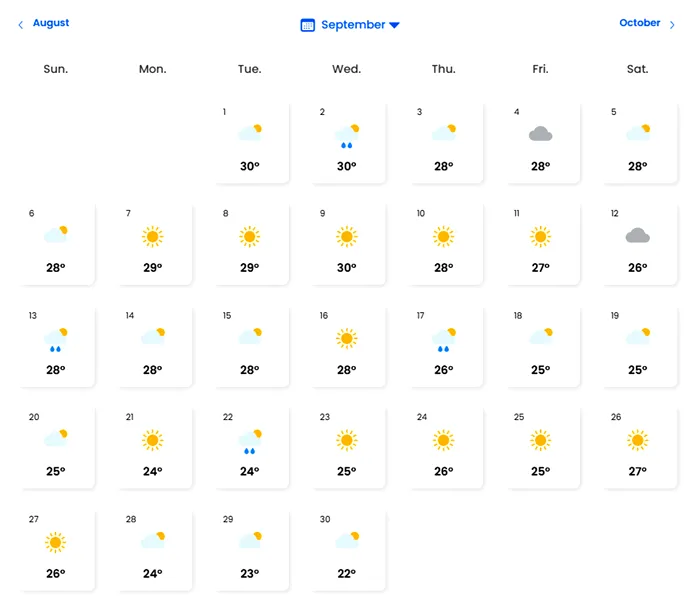Select the rain shower icon on September 13
This screenshot has width=700, height=611.
coord(56,340)
